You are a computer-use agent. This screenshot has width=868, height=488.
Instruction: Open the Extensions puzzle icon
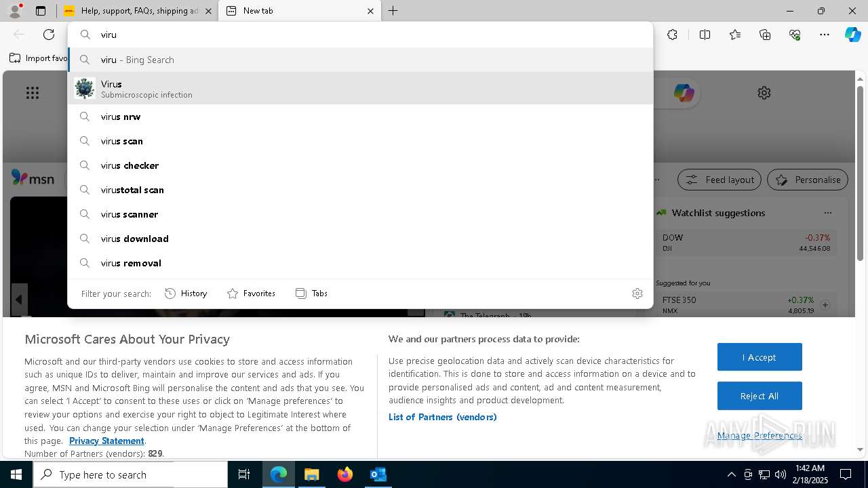672,35
